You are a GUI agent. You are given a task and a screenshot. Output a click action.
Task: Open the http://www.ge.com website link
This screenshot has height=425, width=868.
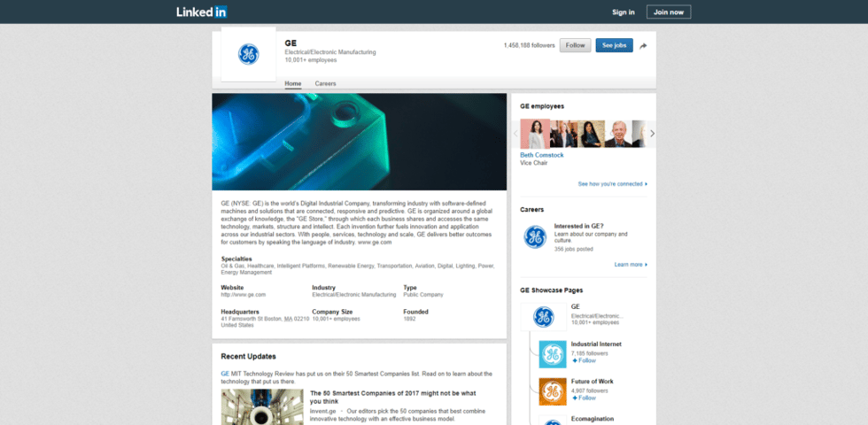tap(243, 294)
